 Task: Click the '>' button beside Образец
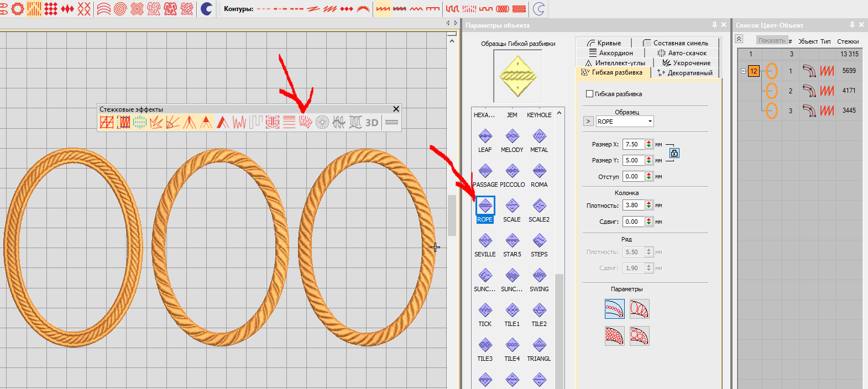pyautogui.click(x=588, y=122)
